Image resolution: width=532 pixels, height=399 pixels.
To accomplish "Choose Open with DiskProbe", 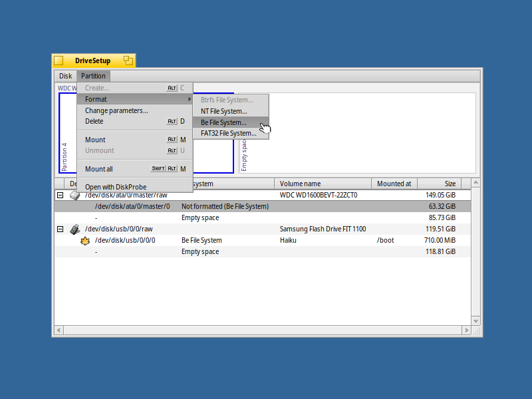I will (x=135, y=187).
